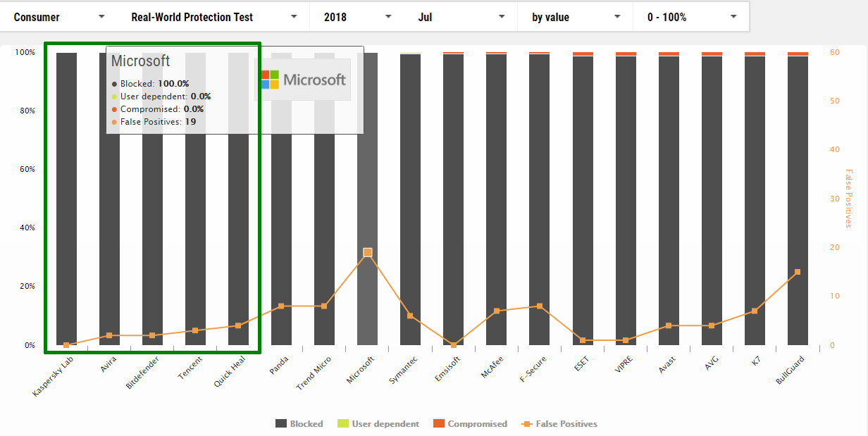Viewport: 868px width, 436px height.
Task: Click the Avast blocked bar
Action: tap(669, 201)
